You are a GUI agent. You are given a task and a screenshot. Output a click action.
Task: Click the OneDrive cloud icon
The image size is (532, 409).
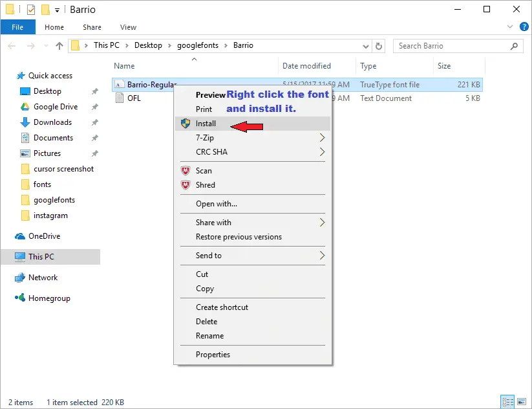(x=20, y=236)
